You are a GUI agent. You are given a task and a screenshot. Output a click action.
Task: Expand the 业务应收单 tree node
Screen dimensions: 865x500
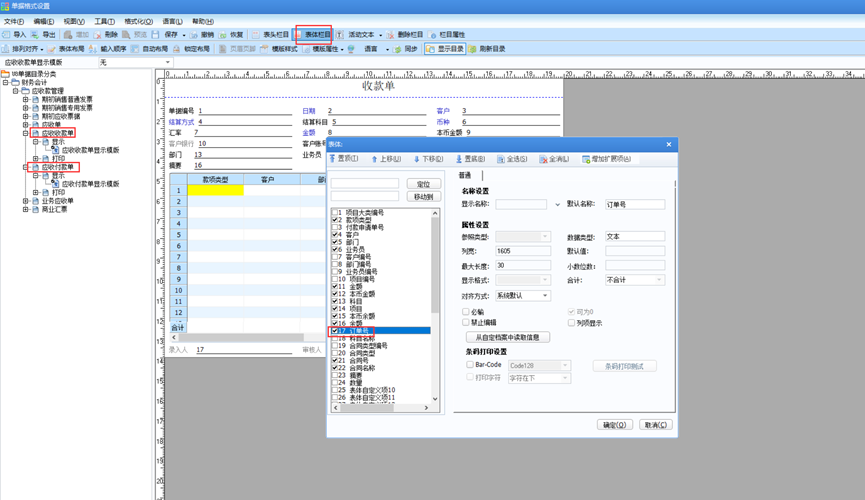click(x=25, y=201)
